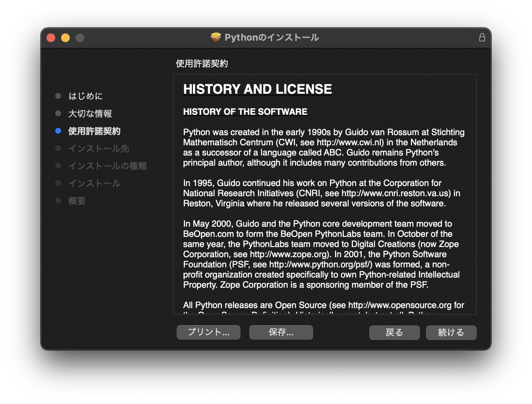Click the HISTORY AND LICENSE heading

coord(257,89)
